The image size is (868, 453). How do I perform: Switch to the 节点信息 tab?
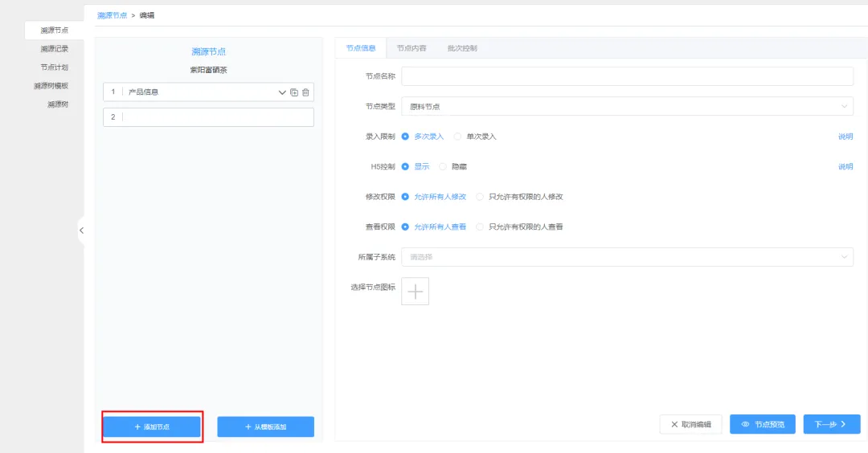click(361, 48)
